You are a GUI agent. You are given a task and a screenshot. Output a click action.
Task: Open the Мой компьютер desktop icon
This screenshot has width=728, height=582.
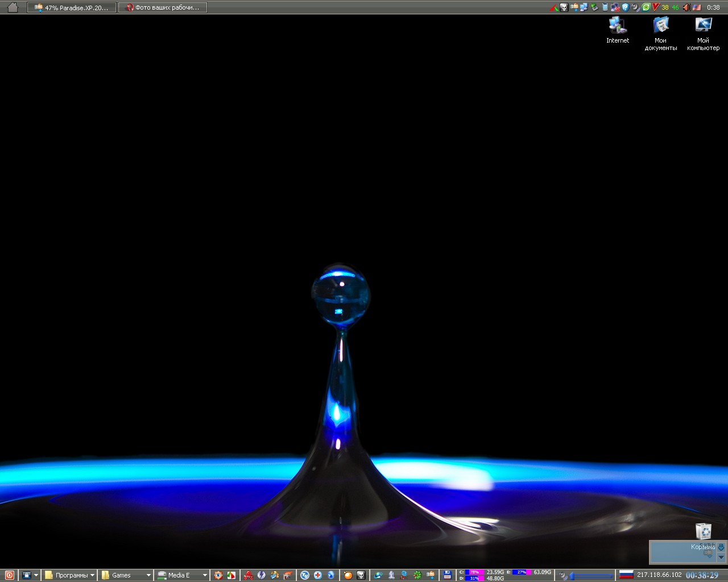[704, 34]
